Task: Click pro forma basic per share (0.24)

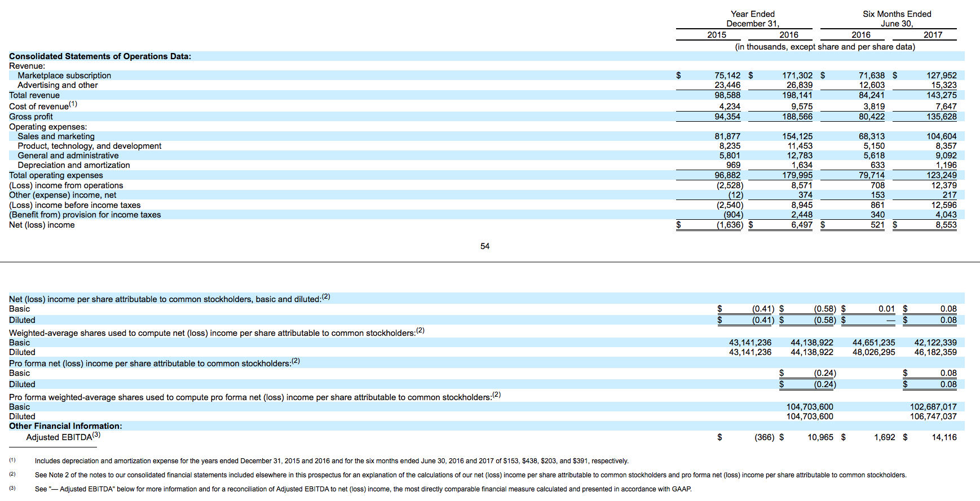Action: (825, 373)
